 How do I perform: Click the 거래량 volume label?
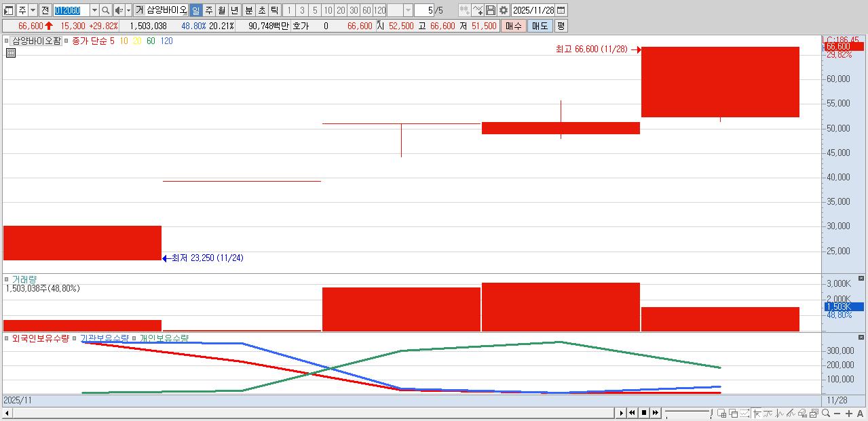pyautogui.click(x=24, y=279)
